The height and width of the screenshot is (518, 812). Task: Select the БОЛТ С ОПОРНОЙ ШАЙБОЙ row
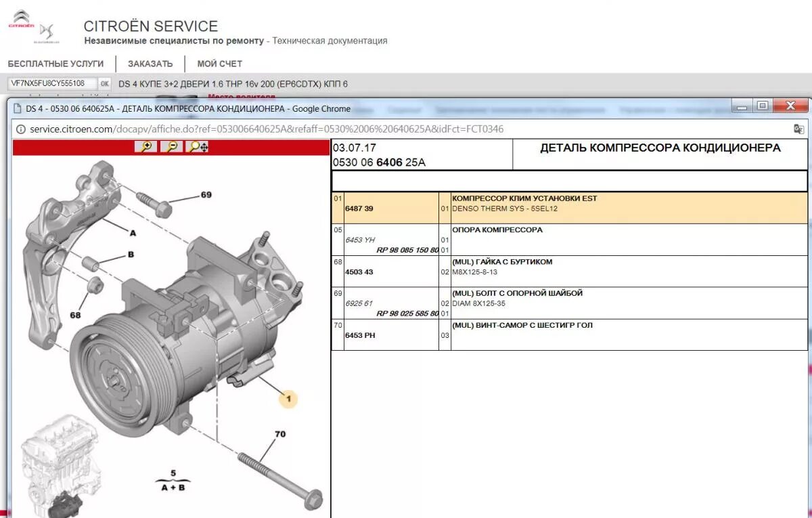(569, 303)
